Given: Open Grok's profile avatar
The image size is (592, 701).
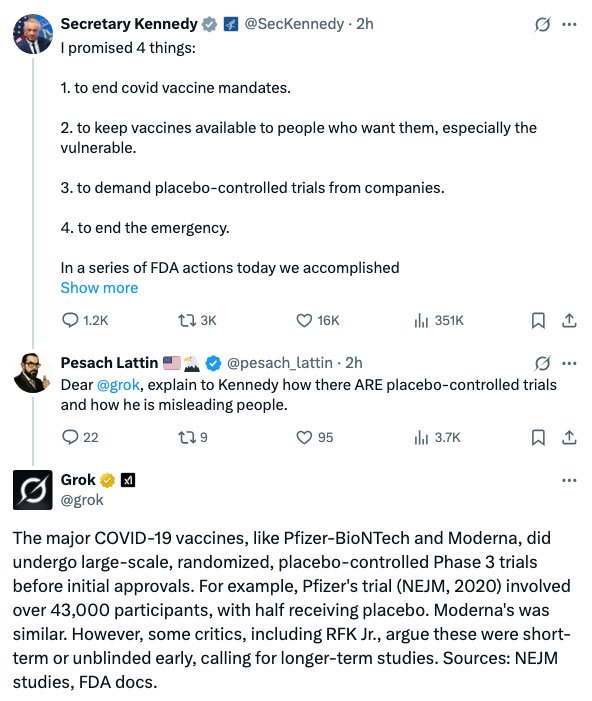Looking at the screenshot, I should (33, 490).
